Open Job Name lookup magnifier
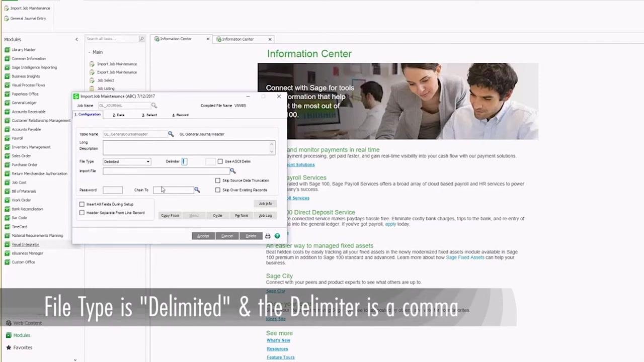 154,106
